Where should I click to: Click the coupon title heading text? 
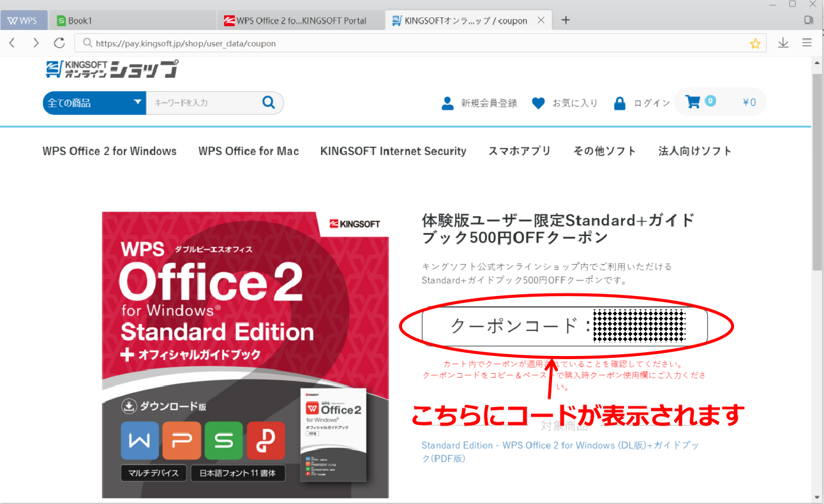tap(558, 229)
